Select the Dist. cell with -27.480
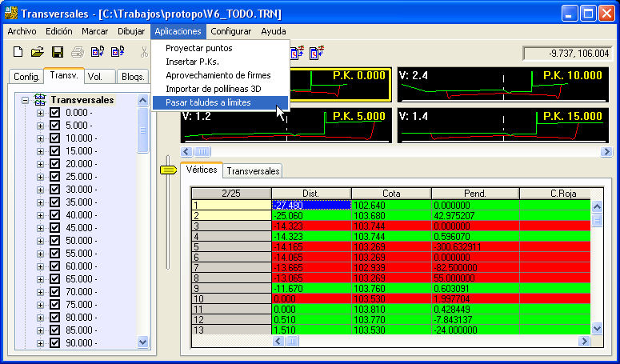Viewport: 620px width, 364px height. (x=311, y=206)
